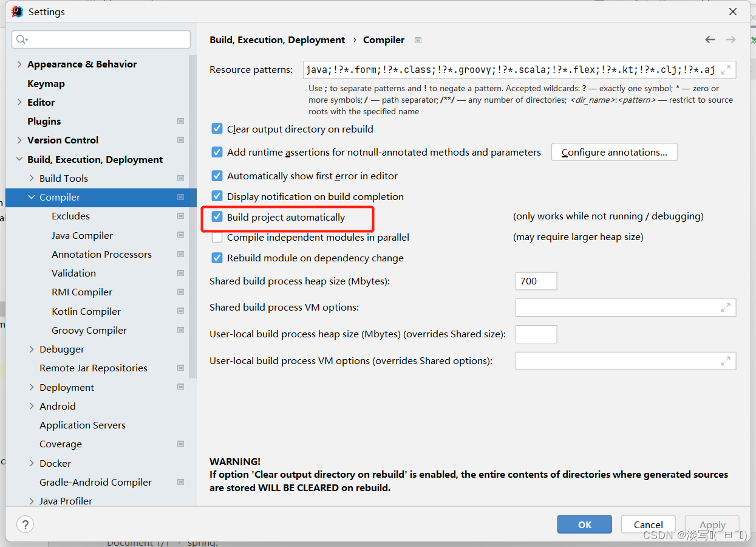
Task: Click the project-level icon next to Compiler breadcrumb
Action: tap(418, 40)
